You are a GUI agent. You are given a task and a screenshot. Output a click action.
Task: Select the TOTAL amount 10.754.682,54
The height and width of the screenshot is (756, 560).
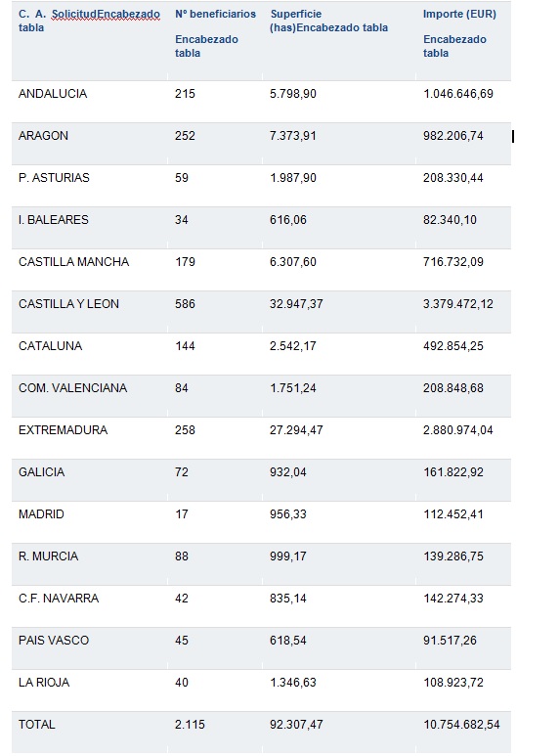[x=461, y=724]
